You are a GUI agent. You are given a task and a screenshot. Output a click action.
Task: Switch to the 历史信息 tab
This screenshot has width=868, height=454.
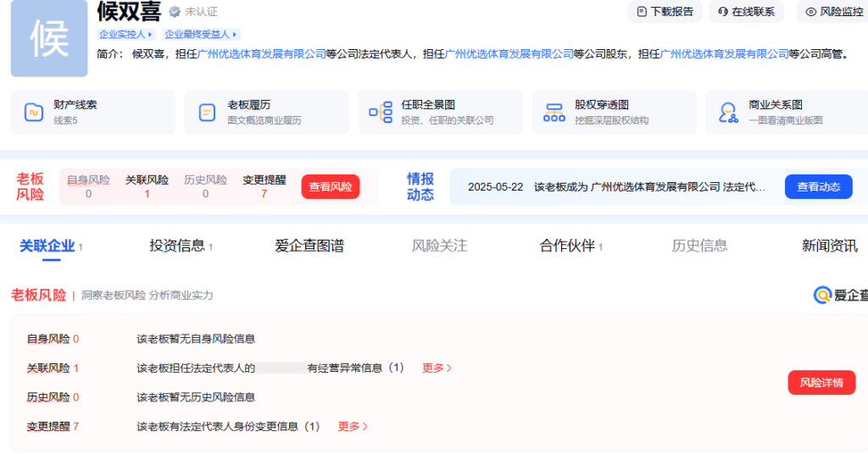[699, 246]
